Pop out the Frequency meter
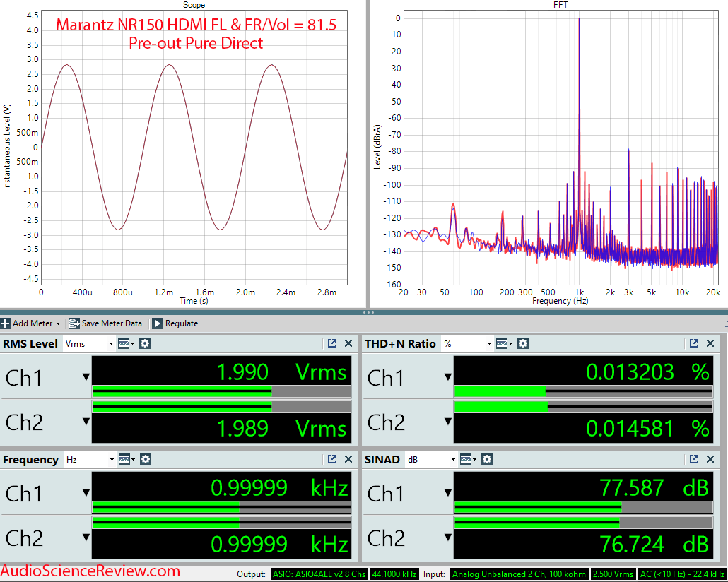The width and height of the screenshot is (728, 582). click(332, 460)
